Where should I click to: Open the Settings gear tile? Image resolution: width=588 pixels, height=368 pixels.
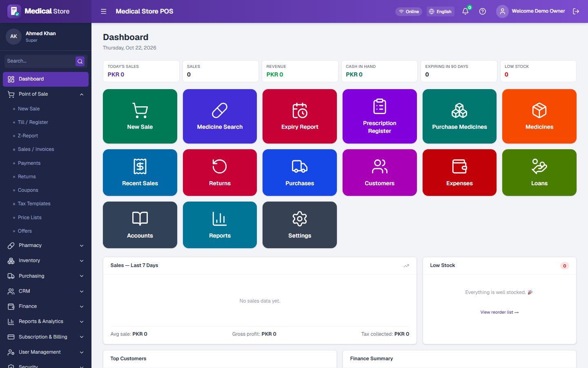300,225
